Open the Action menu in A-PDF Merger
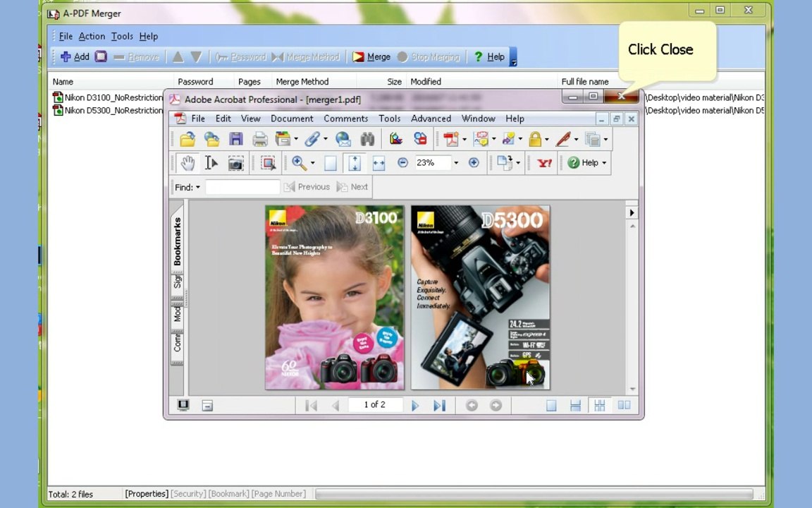The width and height of the screenshot is (812, 508). [92, 36]
